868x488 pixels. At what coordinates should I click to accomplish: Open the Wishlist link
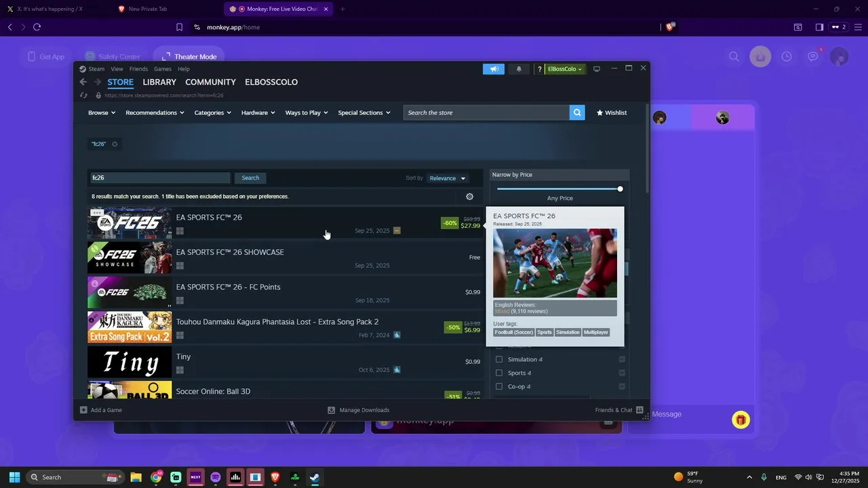click(x=612, y=113)
